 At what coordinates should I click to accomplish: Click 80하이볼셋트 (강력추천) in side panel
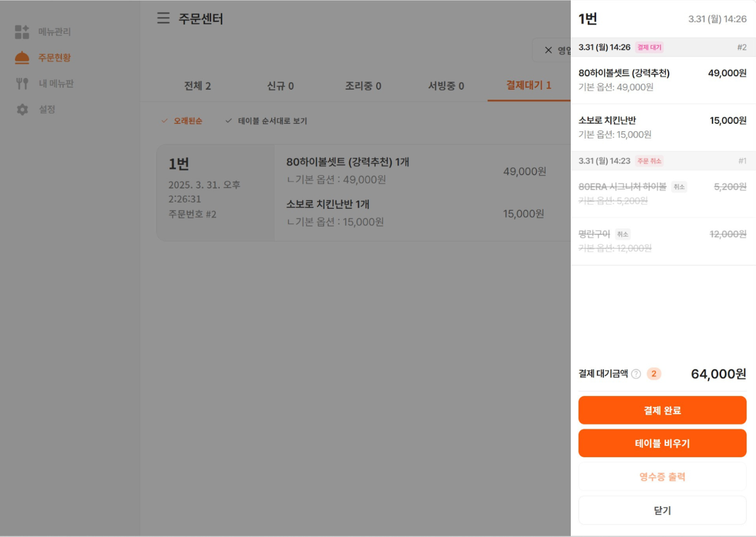tap(624, 73)
